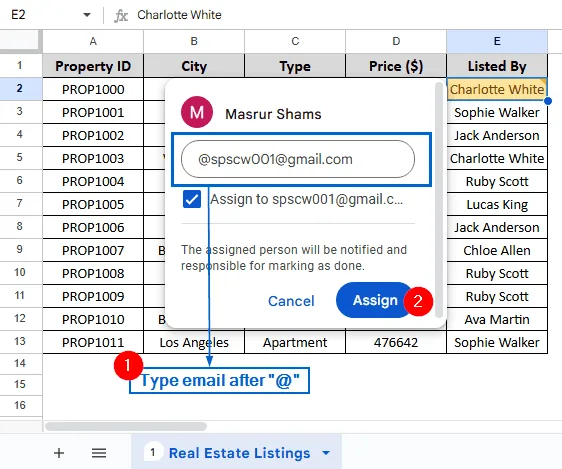Image resolution: width=562 pixels, height=469 pixels.
Task: Select column D header
Action: coord(396,41)
